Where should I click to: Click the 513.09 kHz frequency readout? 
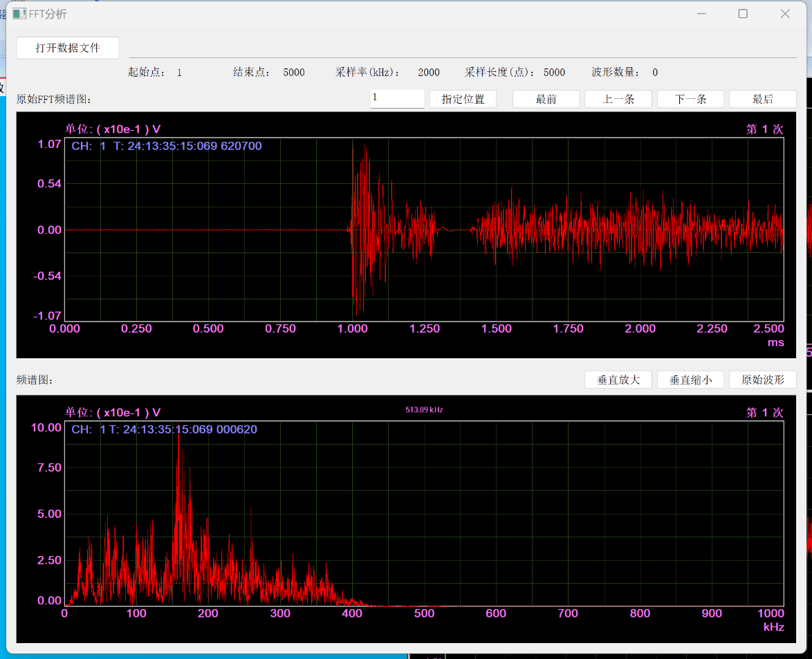[424, 410]
